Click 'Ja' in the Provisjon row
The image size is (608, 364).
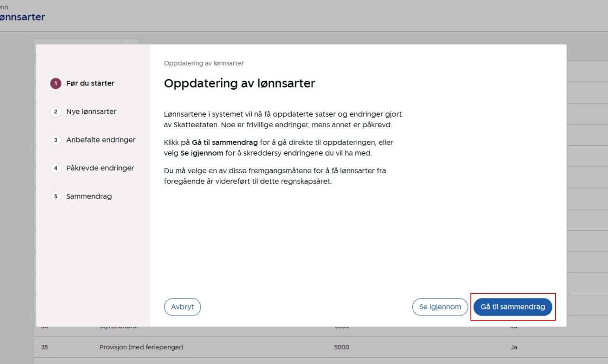[513, 347]
